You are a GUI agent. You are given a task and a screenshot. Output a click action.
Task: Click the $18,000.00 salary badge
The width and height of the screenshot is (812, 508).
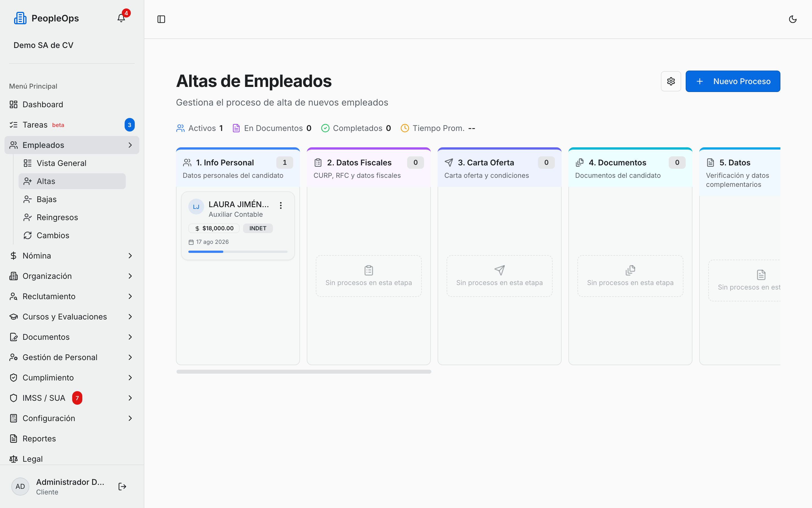coord(214,229)
